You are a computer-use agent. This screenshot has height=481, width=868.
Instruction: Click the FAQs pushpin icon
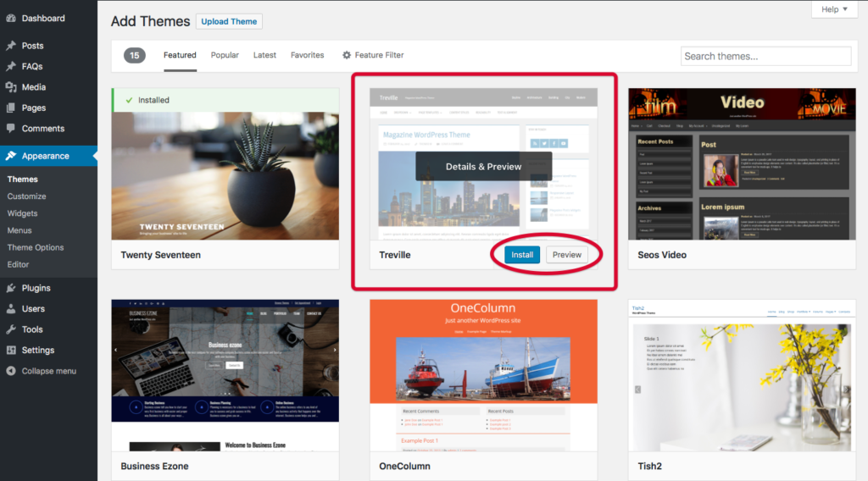click(11, 66)
